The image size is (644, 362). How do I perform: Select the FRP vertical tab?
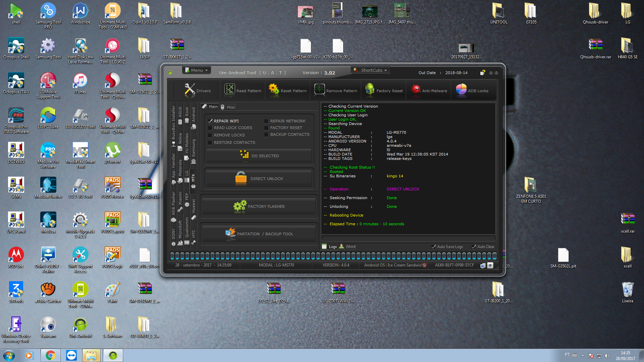[x=187, y=200]
